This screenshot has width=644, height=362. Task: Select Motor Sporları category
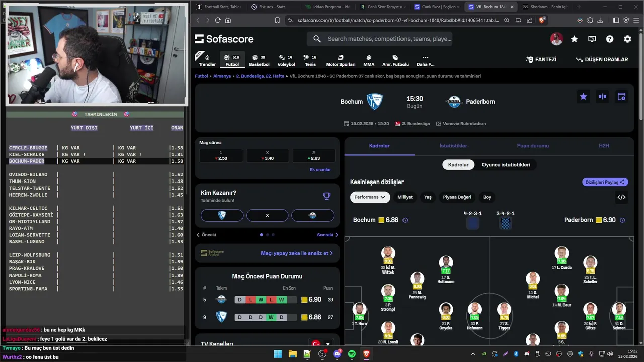point(341,60)
